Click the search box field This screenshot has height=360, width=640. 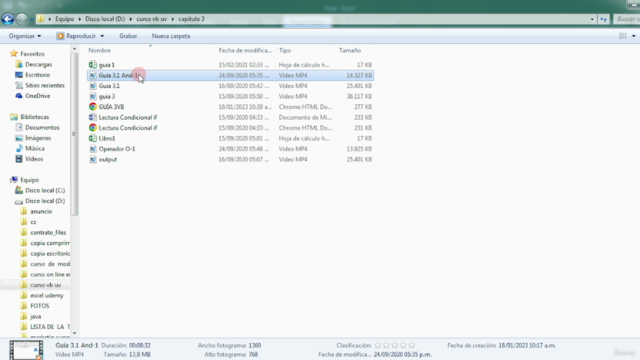627,19
